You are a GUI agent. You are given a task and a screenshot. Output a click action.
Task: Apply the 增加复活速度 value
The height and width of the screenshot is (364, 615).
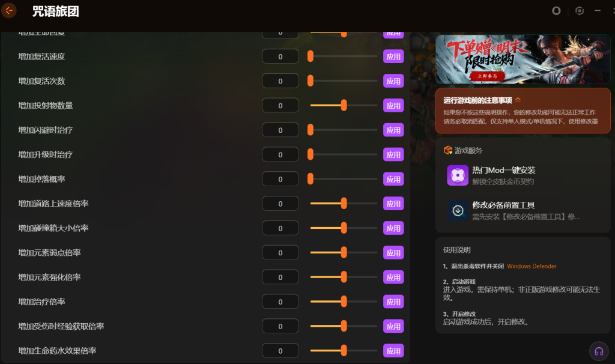pos(393,56)
